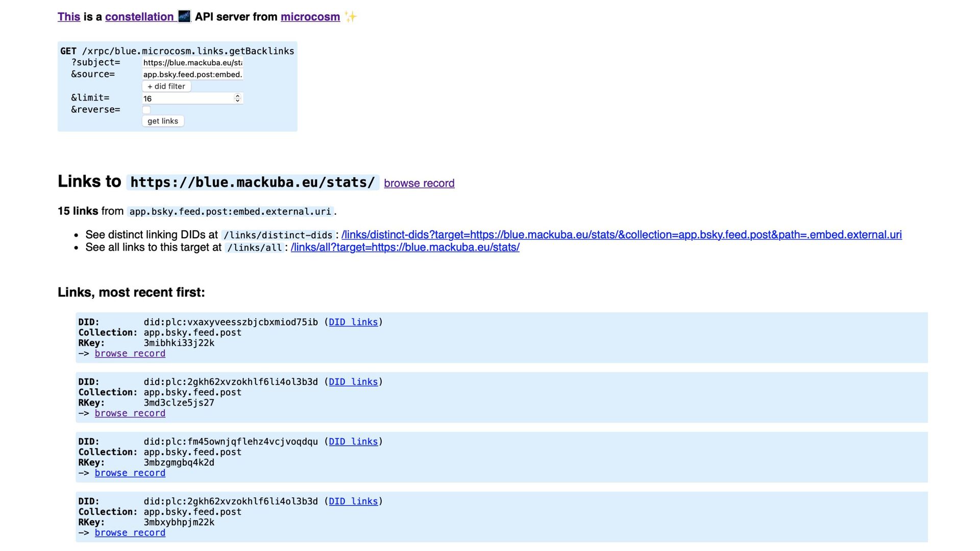Click into the limit number field
980x551 pixels.
tap(186, 98)
